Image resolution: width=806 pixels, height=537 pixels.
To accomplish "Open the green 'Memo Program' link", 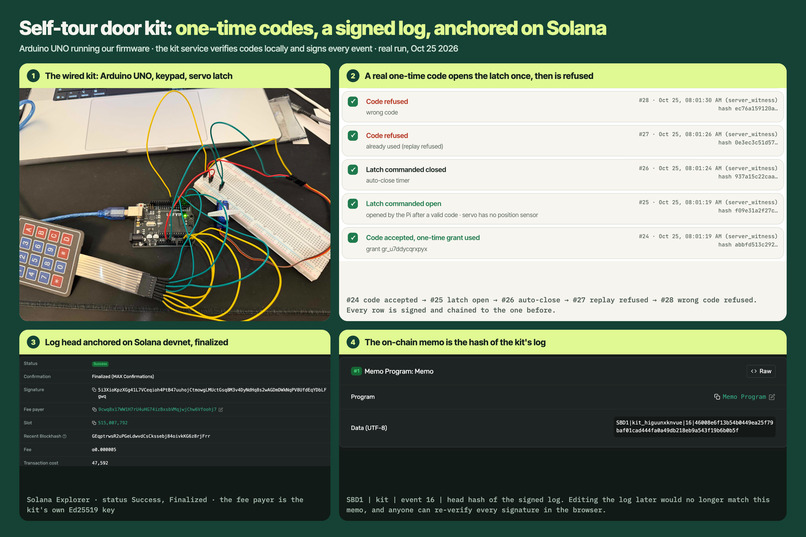I will (744, 397).
